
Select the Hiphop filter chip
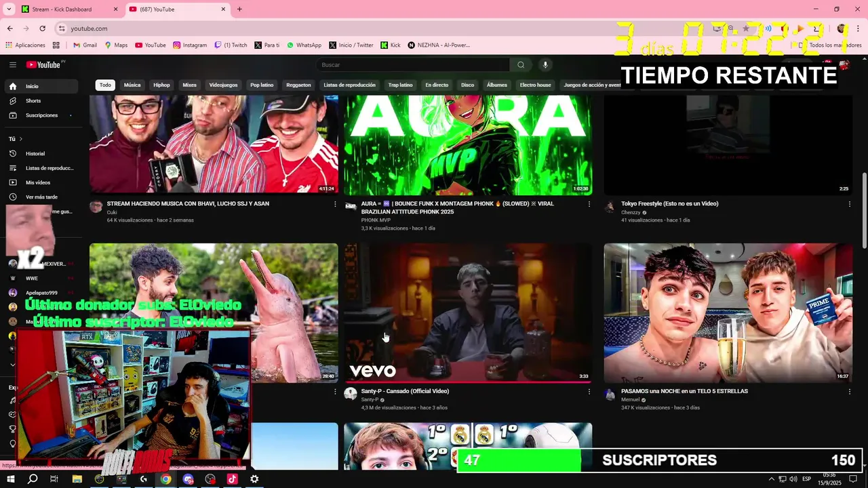point(161,85)
